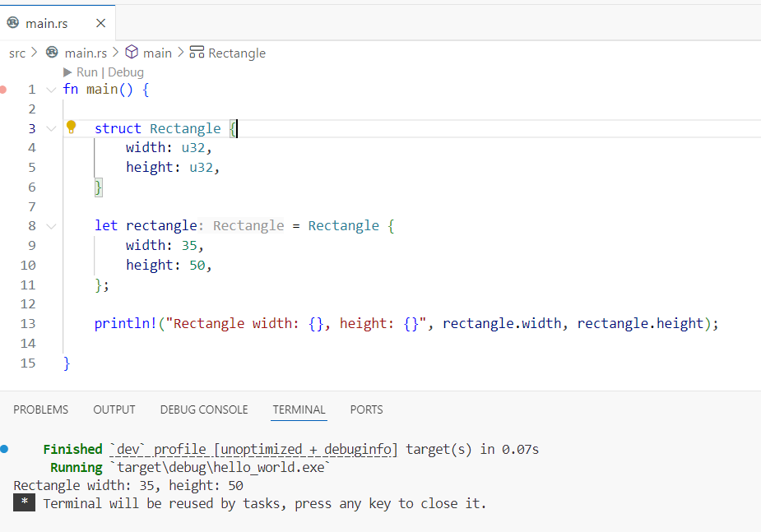Open the Rectangle struct breadcrumb
This screenshot has height=532, width=761.
237,53
